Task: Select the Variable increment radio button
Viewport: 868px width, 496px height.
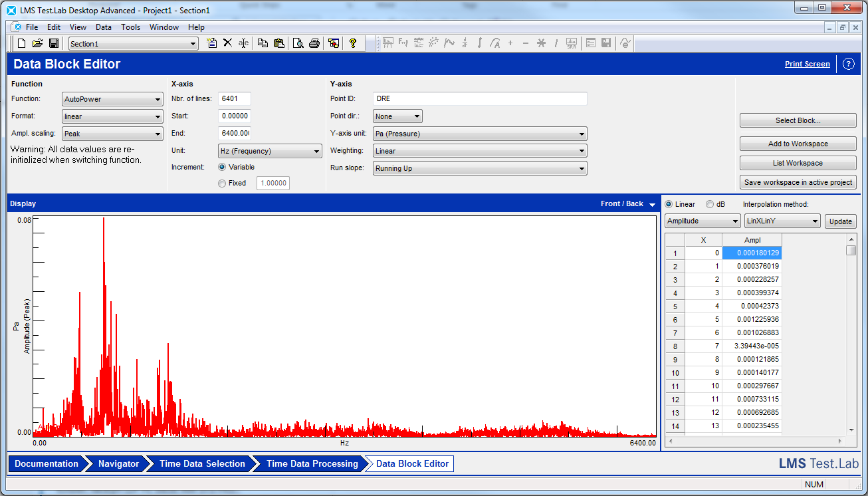Action: pyautogui.click(x=222, y=168)
